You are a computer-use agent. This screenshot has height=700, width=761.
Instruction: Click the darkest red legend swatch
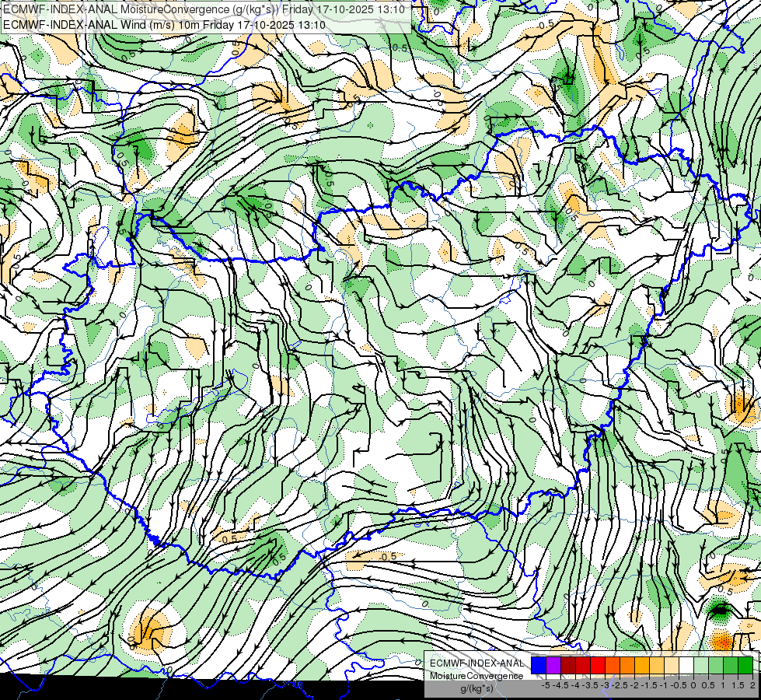coord(568,666)
